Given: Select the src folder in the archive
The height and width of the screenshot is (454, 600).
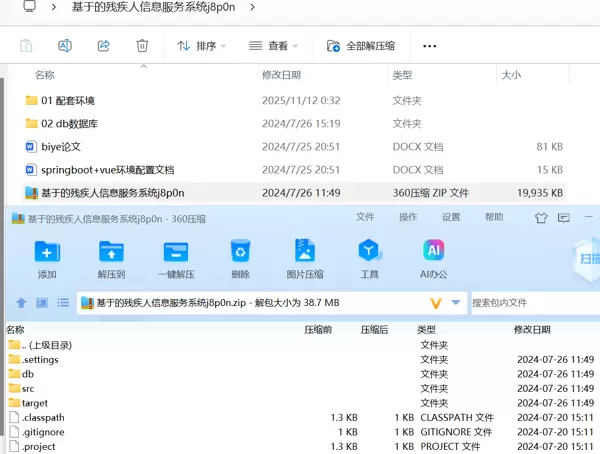Looking at the screenshot, I should pyautogui.click(x=28, y=388).
